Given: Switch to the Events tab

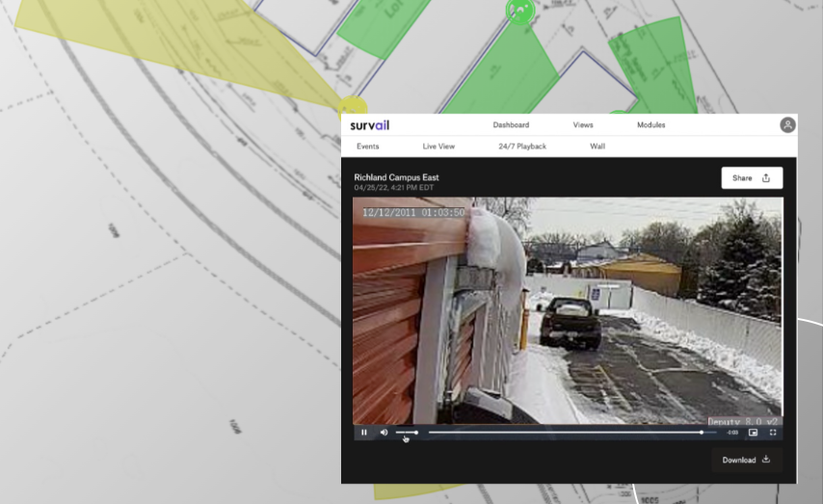Looking at the screenshot, I should pyautogui.click(x=367, y=146).
